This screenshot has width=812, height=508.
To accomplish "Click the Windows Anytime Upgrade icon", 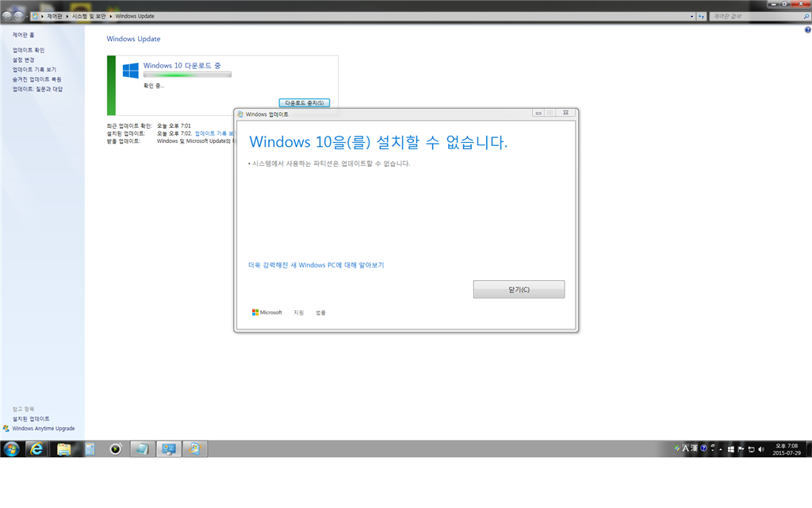I will (6, 429).
